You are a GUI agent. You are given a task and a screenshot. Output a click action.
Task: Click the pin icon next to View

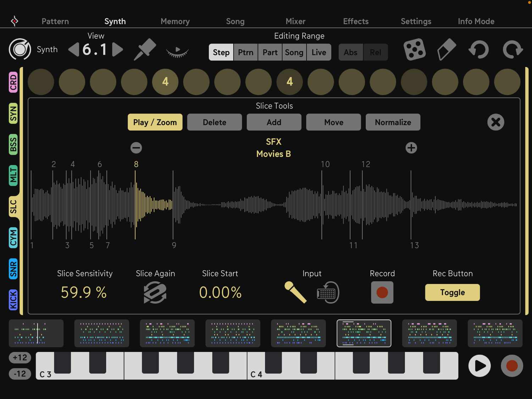tap(145, 49)
